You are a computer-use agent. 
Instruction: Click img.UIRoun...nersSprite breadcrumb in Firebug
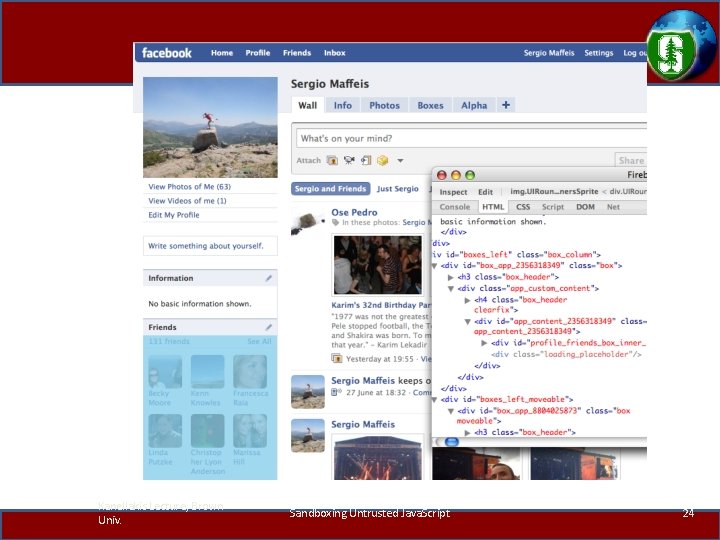click(554, 191)
